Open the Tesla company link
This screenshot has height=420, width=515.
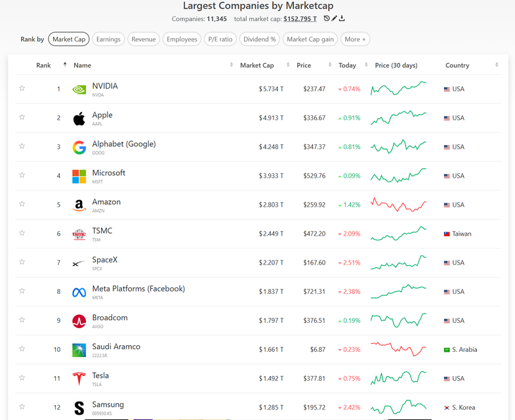coord(100,375)
